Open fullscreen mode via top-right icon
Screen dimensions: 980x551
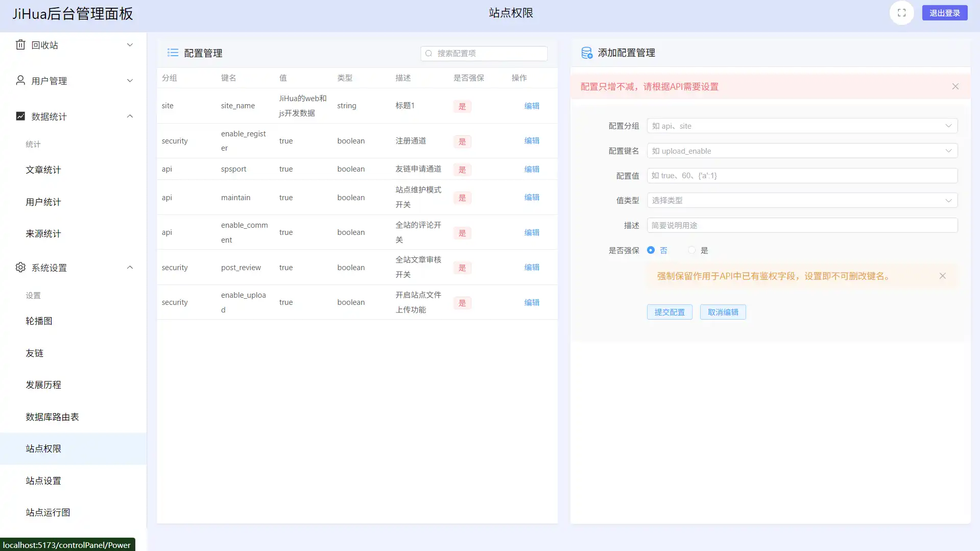[x=901, y=12]
